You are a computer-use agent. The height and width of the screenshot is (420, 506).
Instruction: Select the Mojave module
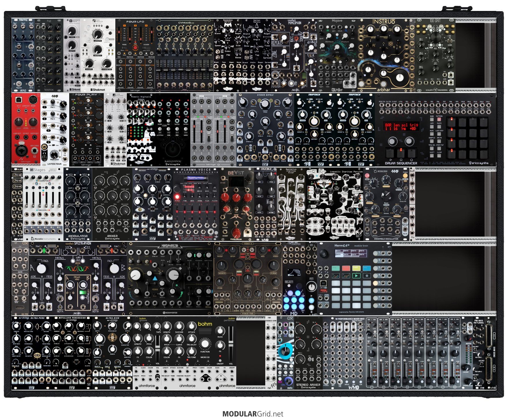pyautogui.click(x=337, y=55)
